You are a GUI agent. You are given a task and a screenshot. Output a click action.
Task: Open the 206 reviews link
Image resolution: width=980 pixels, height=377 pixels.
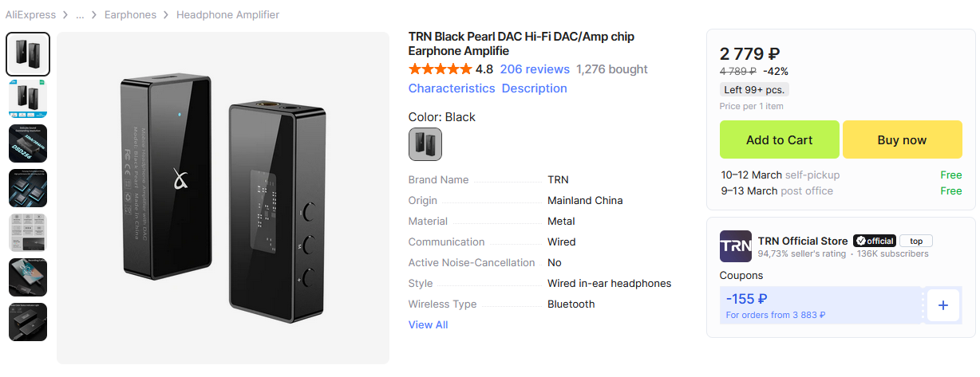[535, 69]
